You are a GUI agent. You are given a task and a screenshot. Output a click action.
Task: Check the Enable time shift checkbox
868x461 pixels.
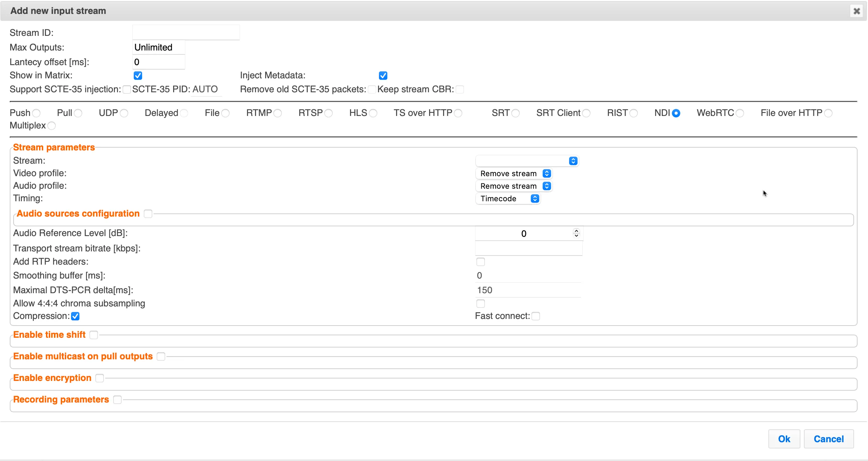[94, 335]
